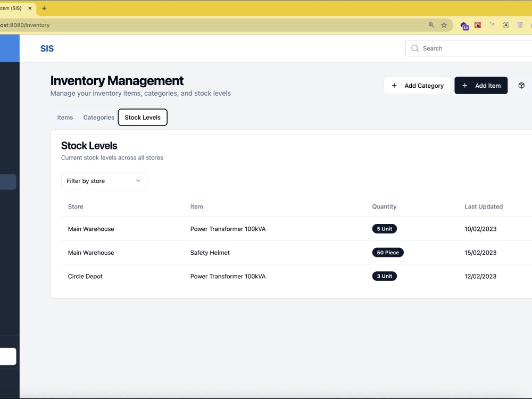The image size is (532, 399).
Task: Open the Filter by store dropdown
Action: coord(104,180)
